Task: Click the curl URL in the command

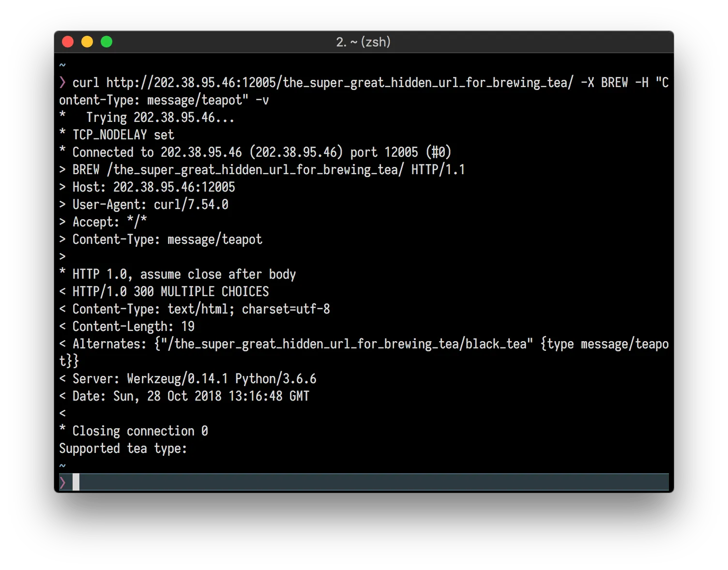Action: click(339, 83)
